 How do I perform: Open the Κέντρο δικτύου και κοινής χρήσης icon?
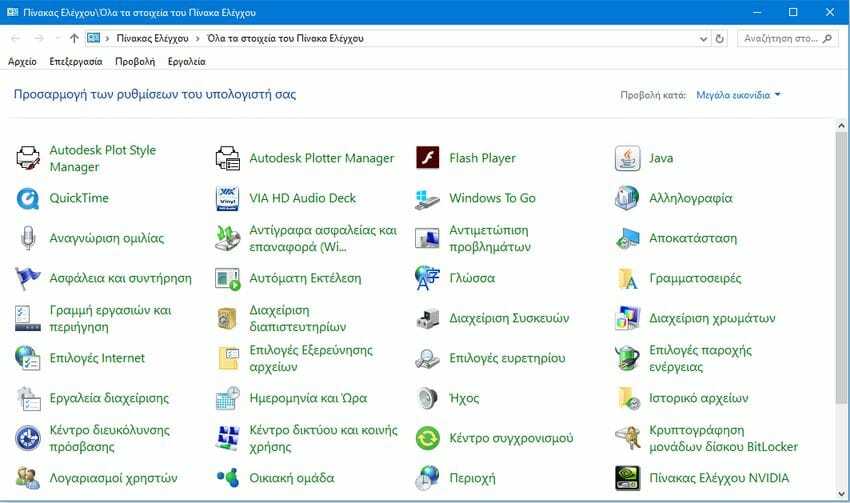pyautogui.click(x=228, y=438)
